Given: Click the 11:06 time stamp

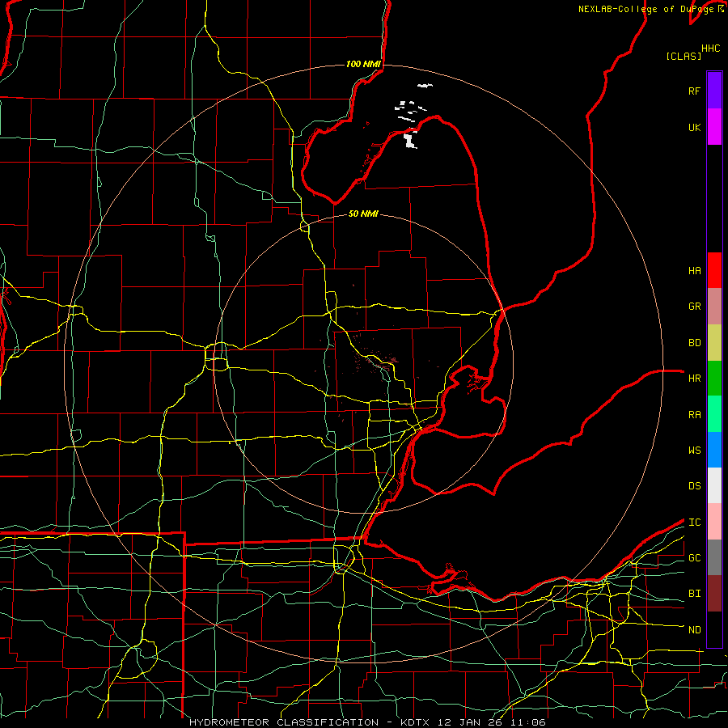Looking at the screenshot, I should (527, 722).
